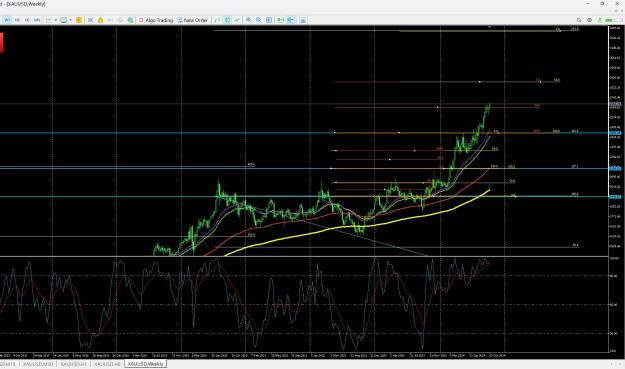Click the last icon in chart toolbar

pyautogui.click(x=303, y=20)
